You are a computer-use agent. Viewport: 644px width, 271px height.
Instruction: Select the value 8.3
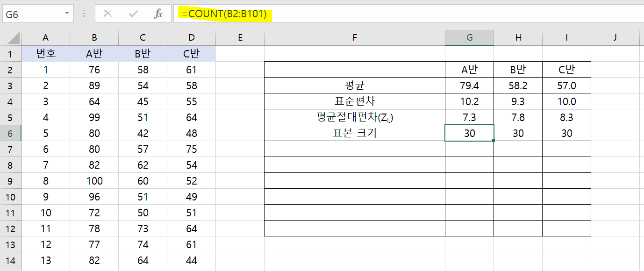567,117
